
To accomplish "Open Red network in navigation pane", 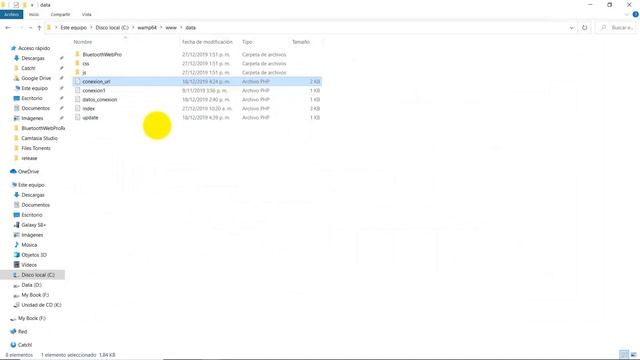I will pos(22,332).
